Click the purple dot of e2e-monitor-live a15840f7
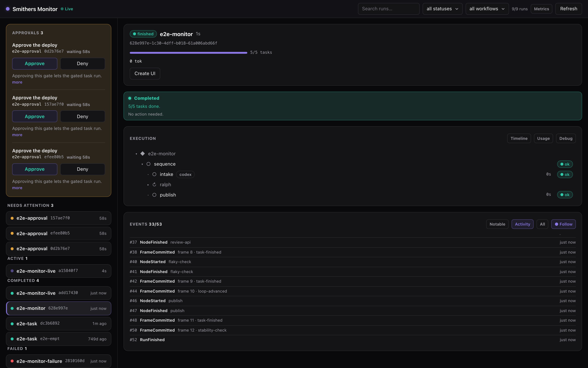This screenshot has width=588, height=368. point(12,271)
